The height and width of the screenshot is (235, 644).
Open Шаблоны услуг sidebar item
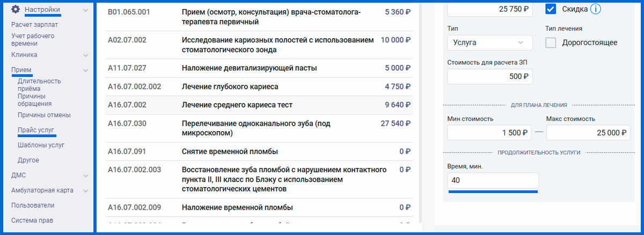pyautogui.click(x=41, y=145)
